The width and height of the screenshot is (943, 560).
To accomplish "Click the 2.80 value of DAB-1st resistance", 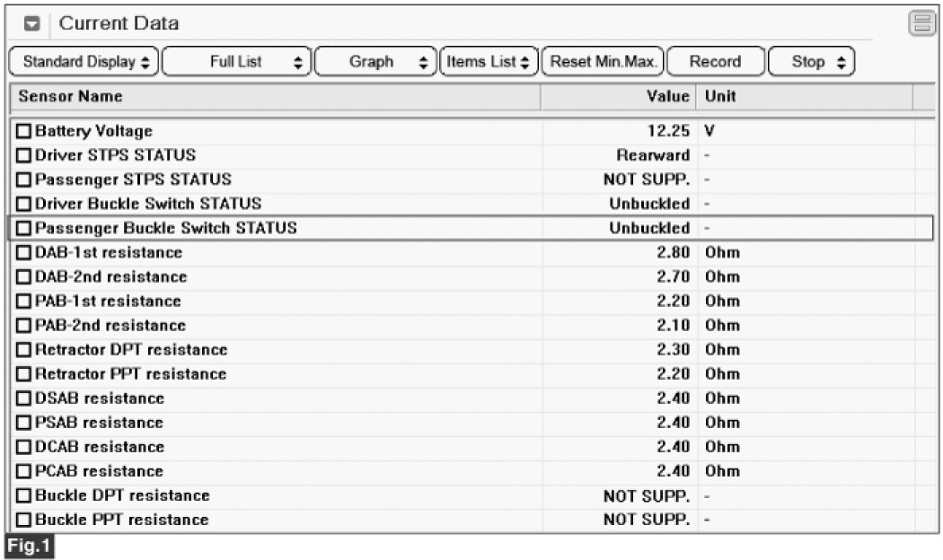I will coord(674,252).
